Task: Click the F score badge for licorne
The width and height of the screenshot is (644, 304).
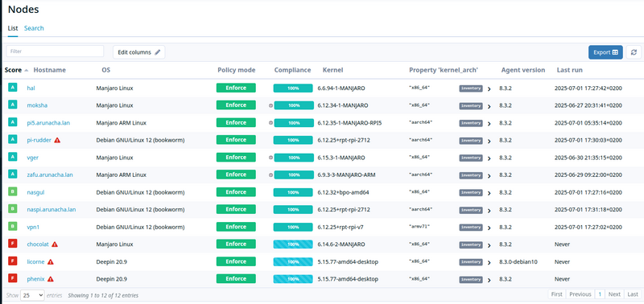Action: coord(12,261)
